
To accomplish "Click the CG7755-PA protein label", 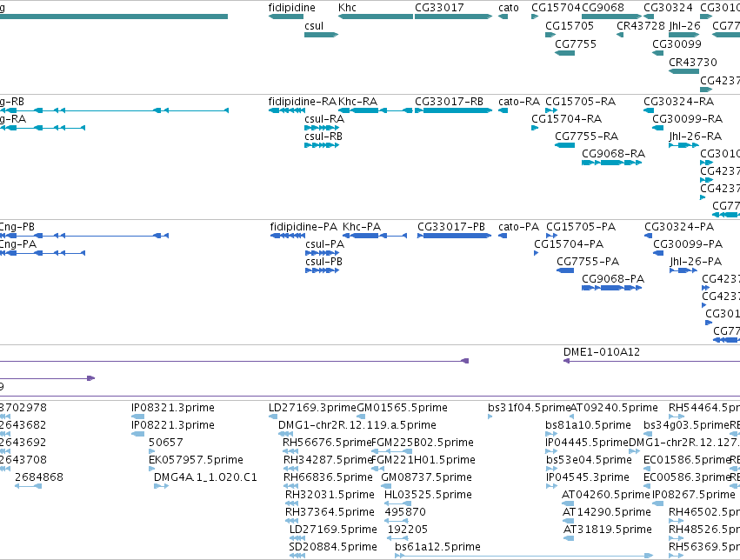I will (x=588, y=263).
